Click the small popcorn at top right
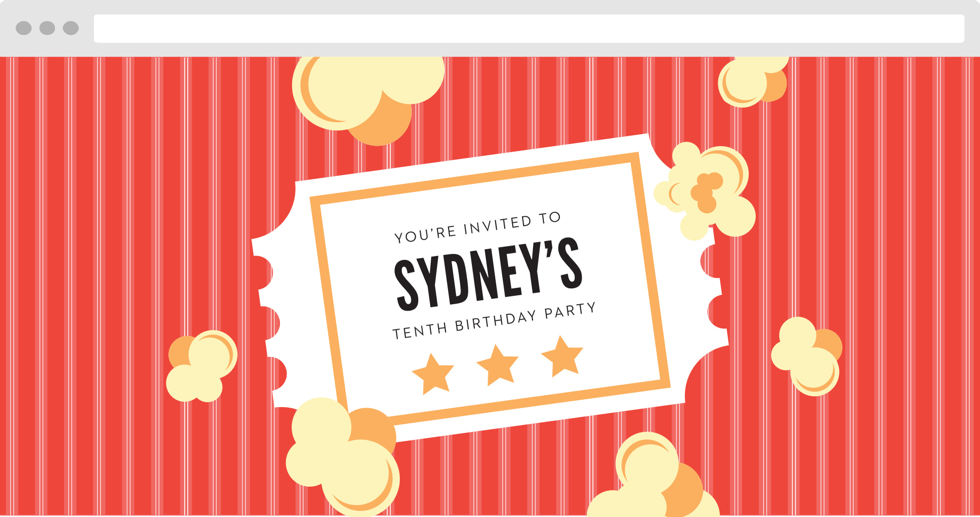The height and width of the screenshot is (517, 980). (x=753, y=82)
